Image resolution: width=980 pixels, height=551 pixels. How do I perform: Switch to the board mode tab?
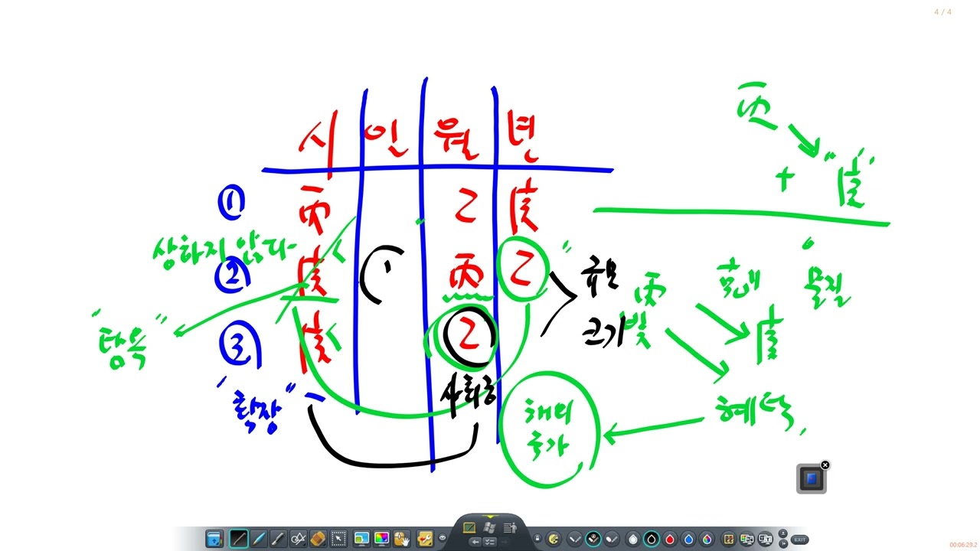pyautogui.click(x=469, y=527)
